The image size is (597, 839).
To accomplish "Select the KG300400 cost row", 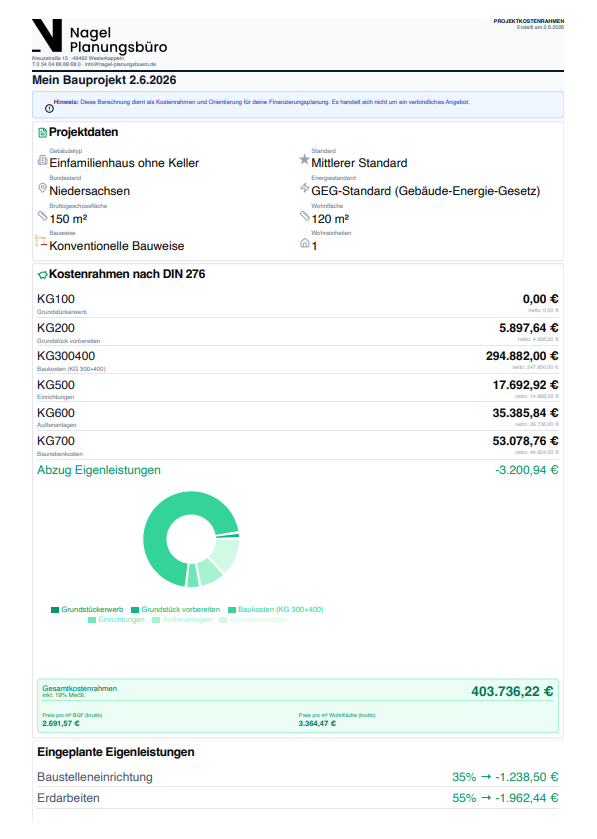I will pos(297,360).
